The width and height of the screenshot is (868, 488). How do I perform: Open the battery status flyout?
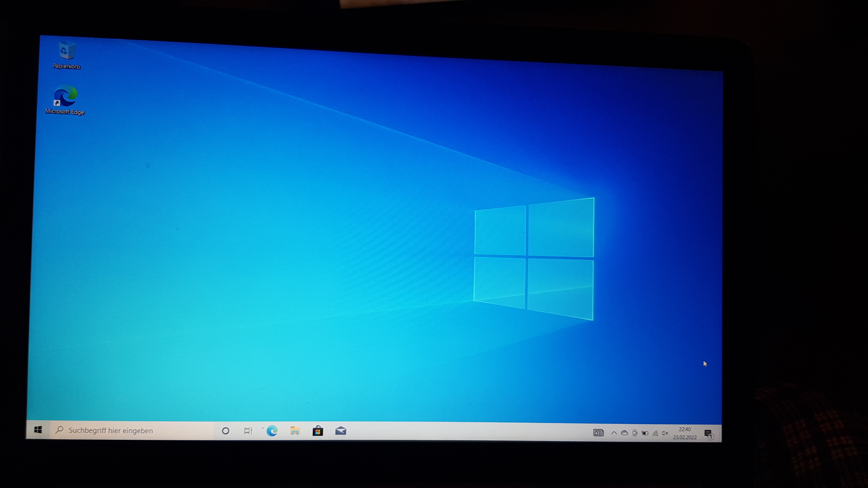[x=645, y=433]
